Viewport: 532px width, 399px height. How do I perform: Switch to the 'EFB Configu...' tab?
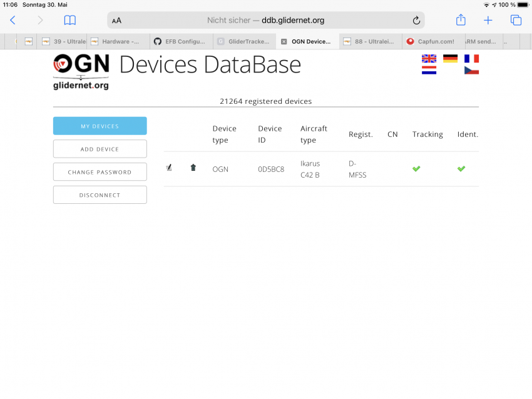(x=181, y=42)
